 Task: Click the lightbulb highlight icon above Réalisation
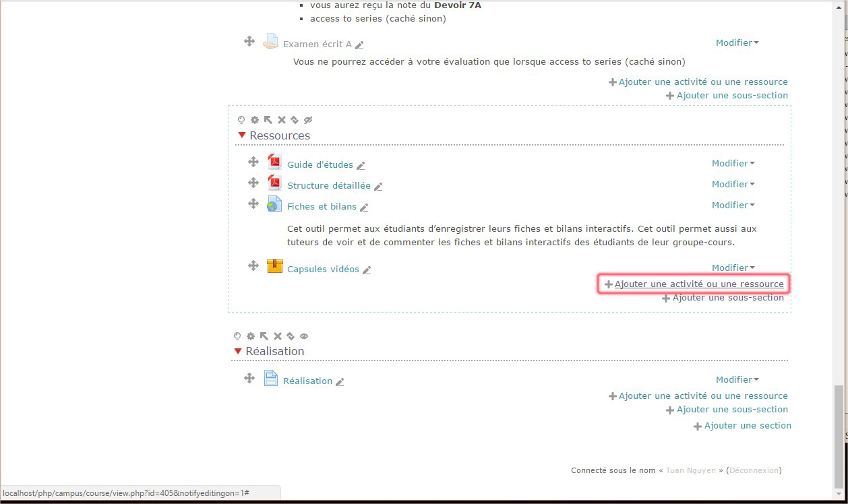[x=237, y=336]
